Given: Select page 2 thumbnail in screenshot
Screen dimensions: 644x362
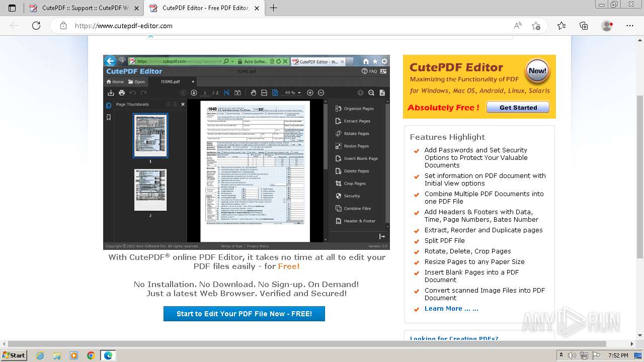Looking at the screenshot, I should pyautogui.click(x=150, y=190).
